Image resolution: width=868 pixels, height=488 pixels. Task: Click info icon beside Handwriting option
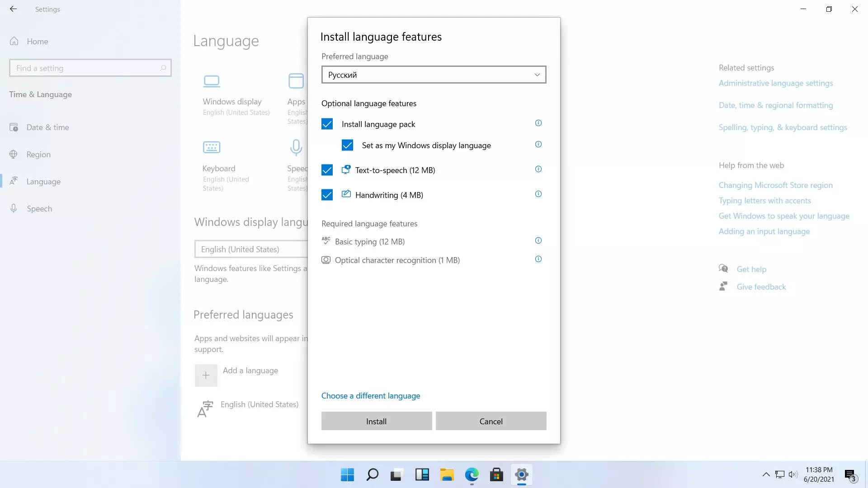(538, 194)
